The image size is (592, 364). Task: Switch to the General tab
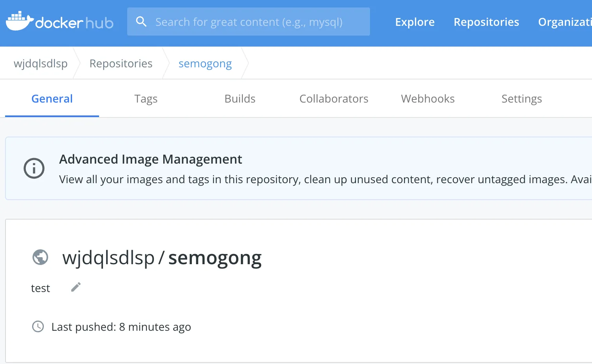[x=52, y=99]
